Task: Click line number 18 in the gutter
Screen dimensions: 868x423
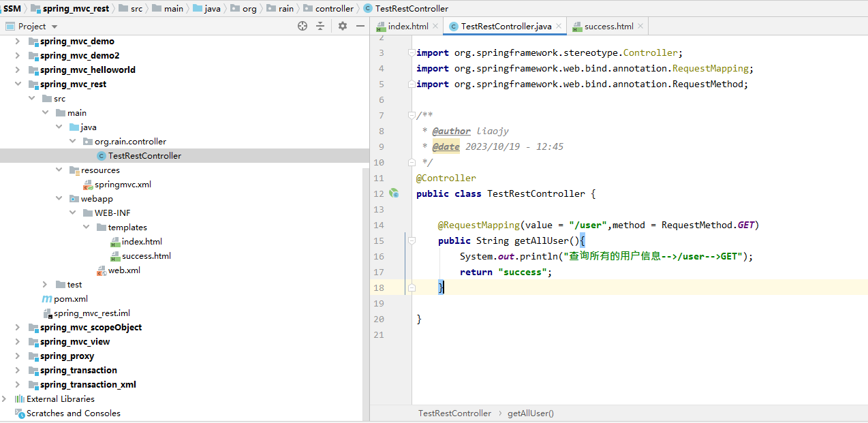Action: [378, 287]
